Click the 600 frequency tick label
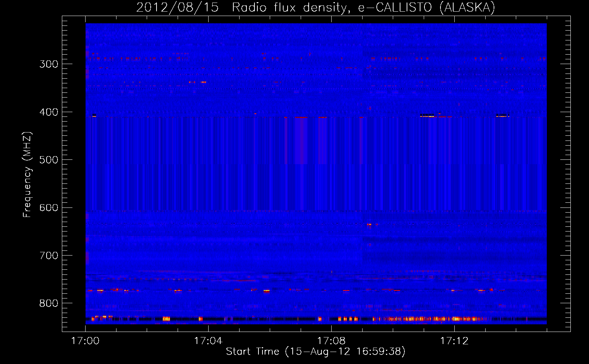The image size is (589, 364). pyautogui.click(x=49, y=208)
